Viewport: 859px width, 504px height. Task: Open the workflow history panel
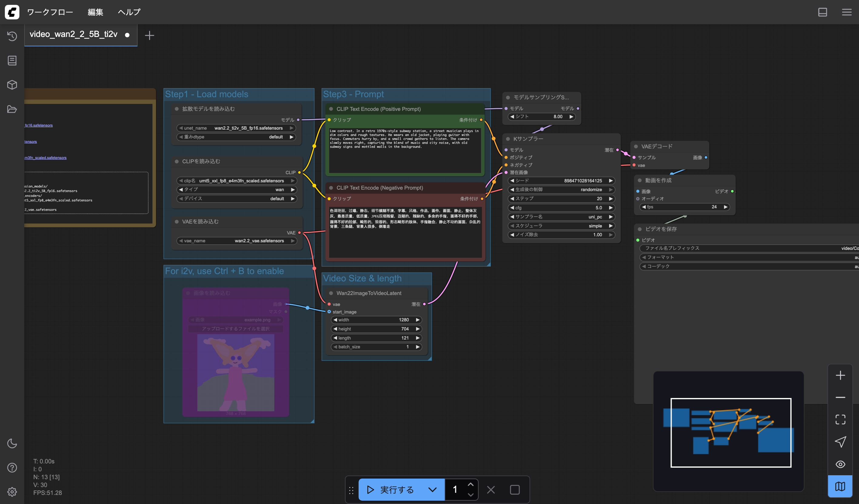click(12, 36)
